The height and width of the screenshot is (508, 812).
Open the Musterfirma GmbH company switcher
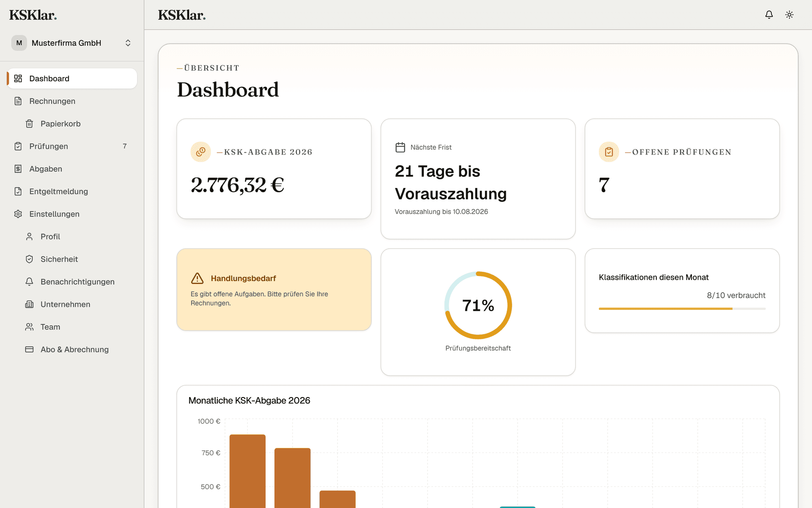pyautogui.click(x=72, y=43)
